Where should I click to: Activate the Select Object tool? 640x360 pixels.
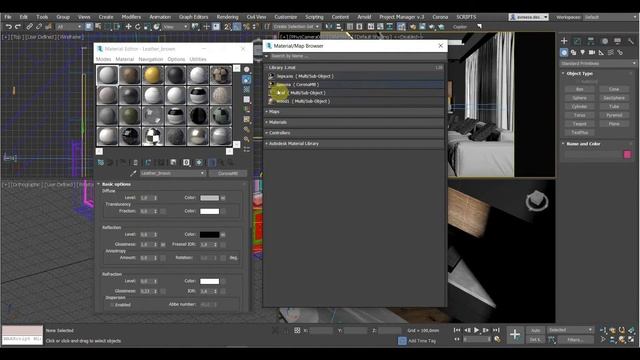pos(89,27)
